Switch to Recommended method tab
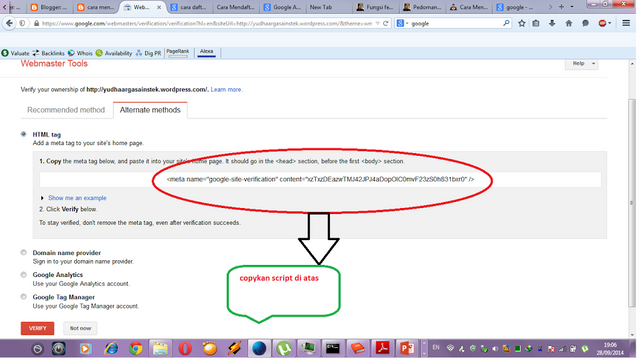The image size is (640, 360). 66,110
